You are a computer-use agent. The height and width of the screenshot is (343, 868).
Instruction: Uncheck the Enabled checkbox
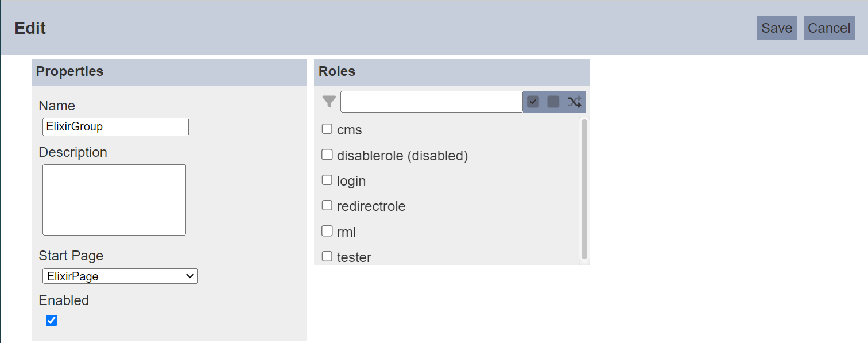(x=52, y=321)
